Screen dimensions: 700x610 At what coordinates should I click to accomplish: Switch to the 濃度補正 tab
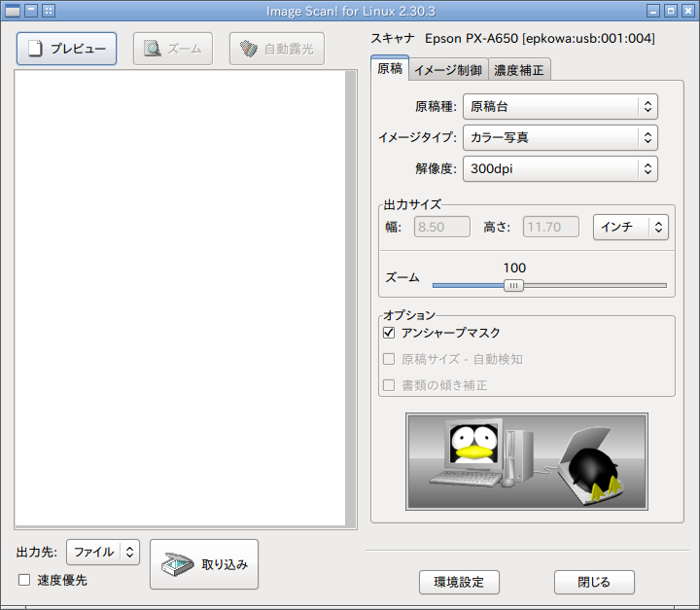tap(520, 70)
